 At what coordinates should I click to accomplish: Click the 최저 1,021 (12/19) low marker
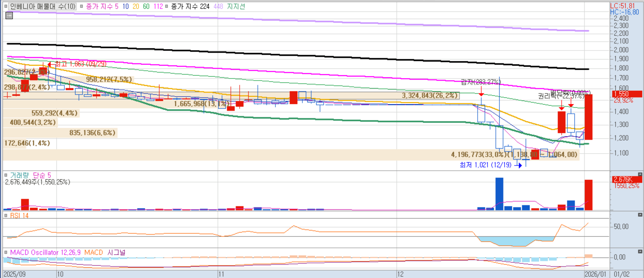coord(491,165)
